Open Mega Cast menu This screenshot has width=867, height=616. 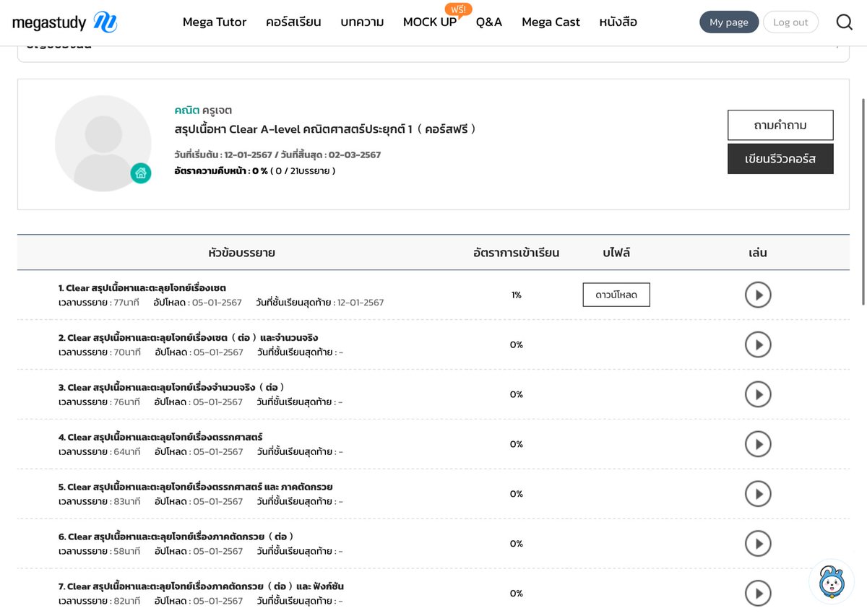551,22
